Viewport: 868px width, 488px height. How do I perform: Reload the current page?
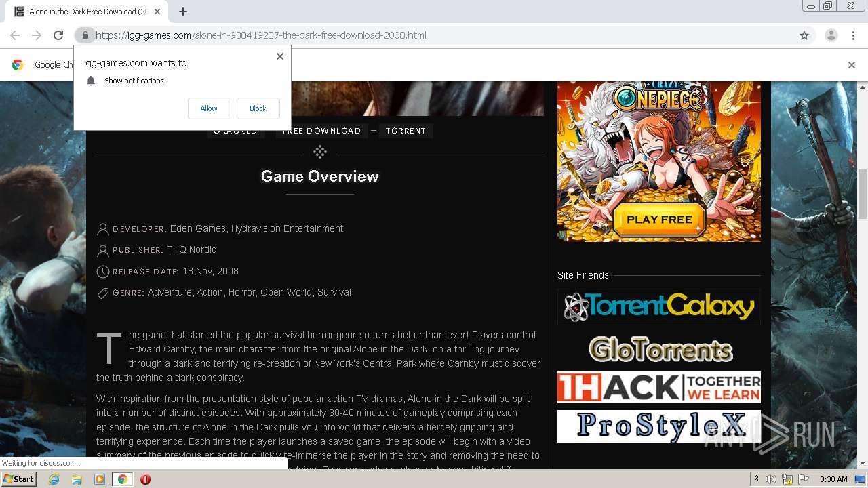(58, 35)
